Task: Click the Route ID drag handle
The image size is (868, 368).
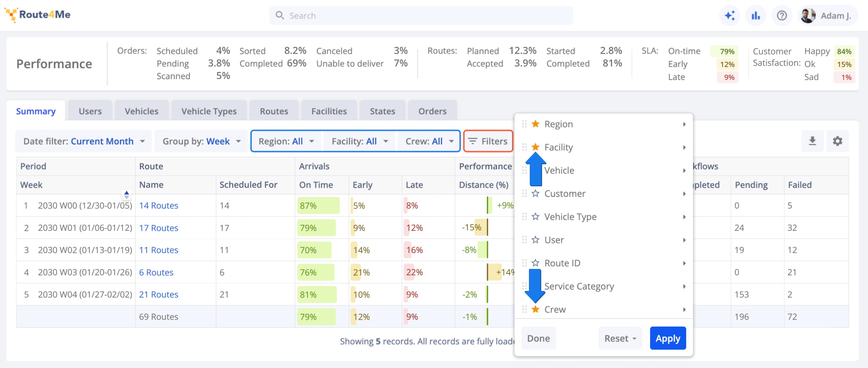Action: 524,263
